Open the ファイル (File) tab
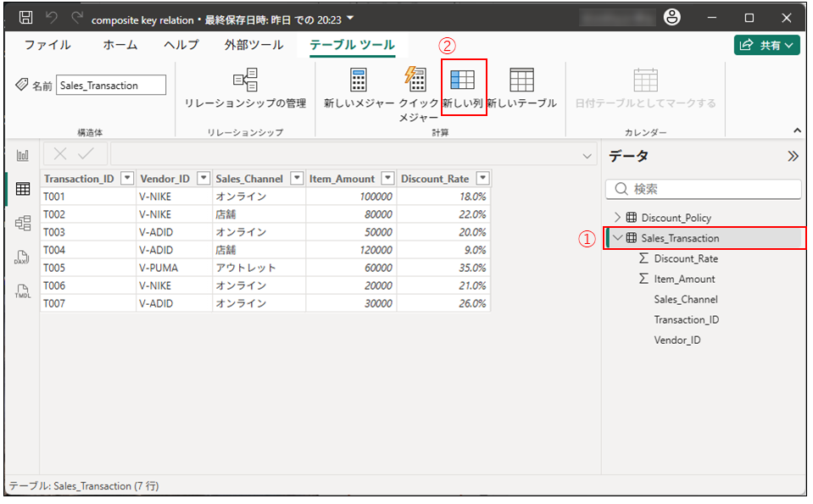This screenshot has height=504, width=813. tap(47, 45)
